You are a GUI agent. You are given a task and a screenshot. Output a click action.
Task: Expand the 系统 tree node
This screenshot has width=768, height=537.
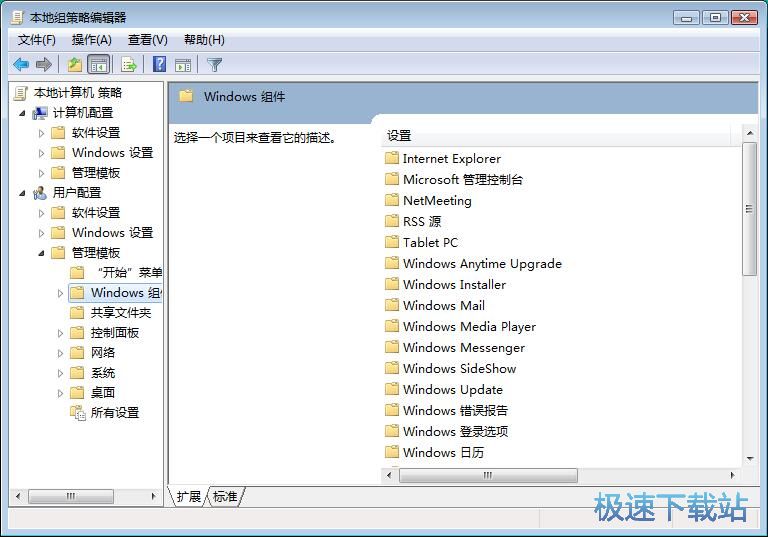(x=60, y=373)
